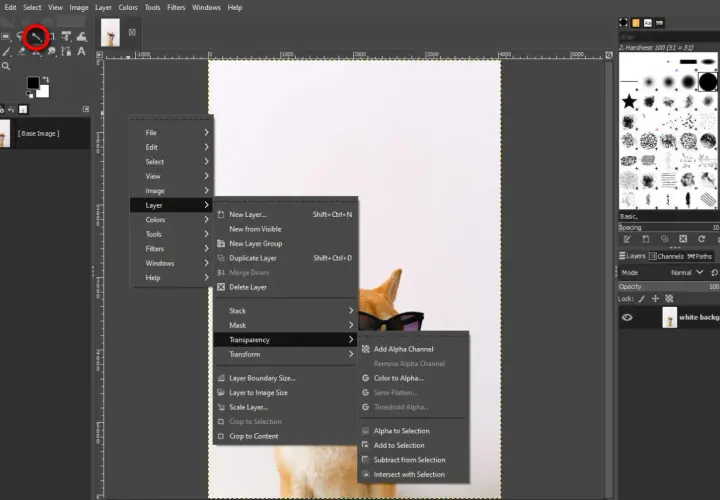
Task: Toggle Lock alpha channel checker icon
Action: pyautogui.click(x=669, y=298)
